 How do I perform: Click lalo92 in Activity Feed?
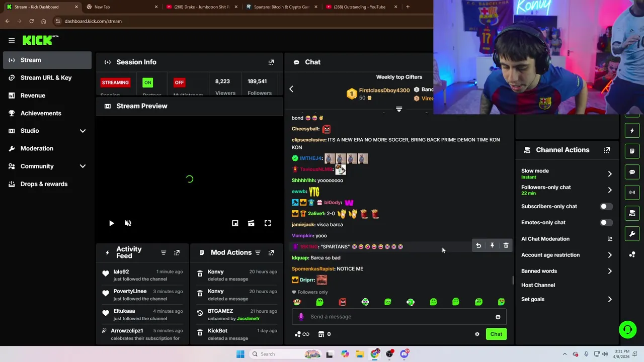click(x=121, y=271)
